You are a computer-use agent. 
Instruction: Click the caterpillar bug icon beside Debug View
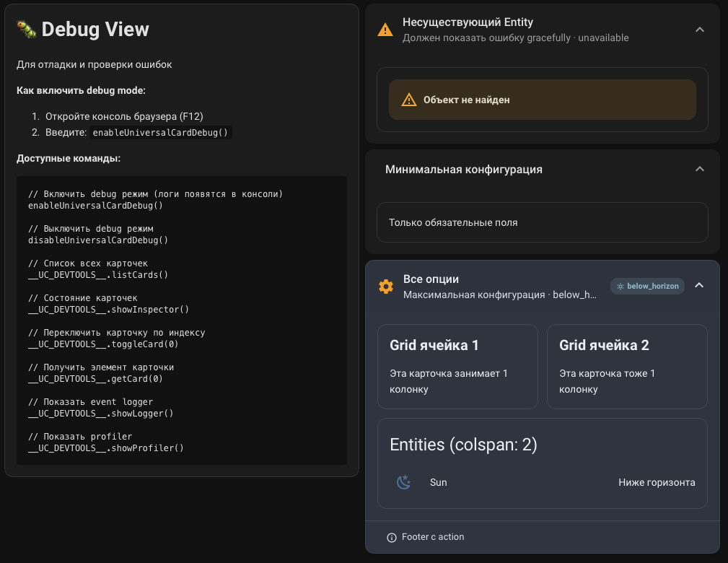pyautogui.click(x=26, y=29)
